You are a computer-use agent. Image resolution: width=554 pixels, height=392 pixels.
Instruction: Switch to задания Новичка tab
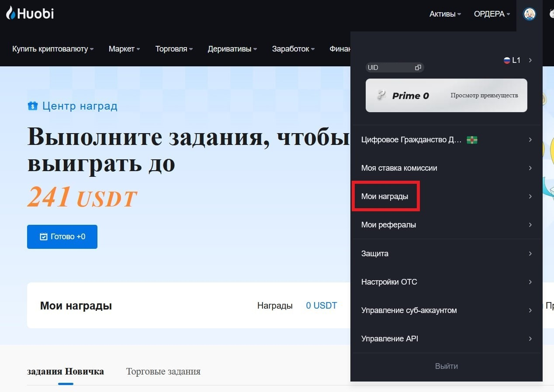click(66, 371)
